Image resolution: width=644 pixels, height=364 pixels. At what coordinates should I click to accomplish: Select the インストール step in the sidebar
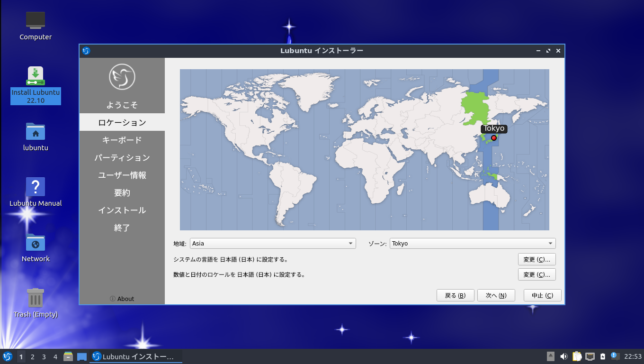point(122,210)
